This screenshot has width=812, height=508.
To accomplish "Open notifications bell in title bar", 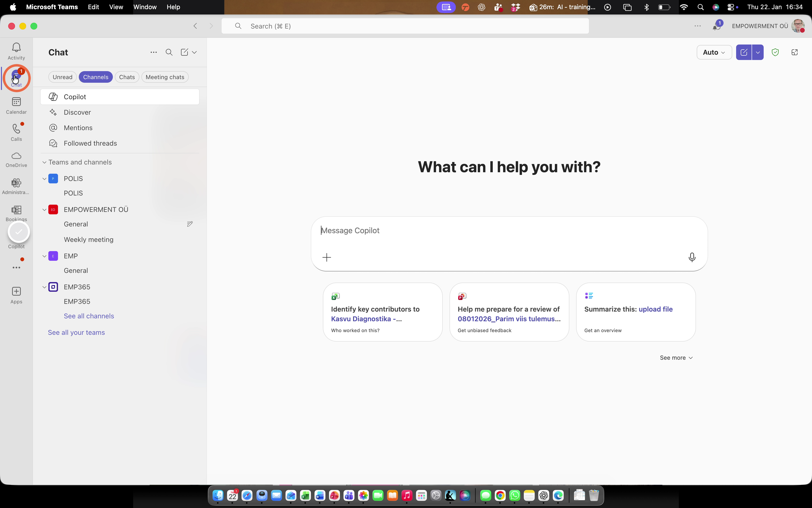I will tap(716, 26).
